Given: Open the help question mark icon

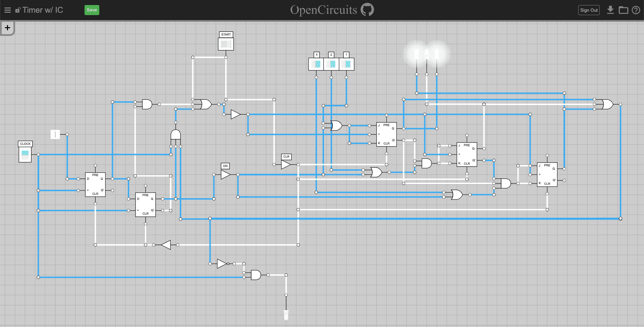Looking at the screenshot, I should point(636,10).
